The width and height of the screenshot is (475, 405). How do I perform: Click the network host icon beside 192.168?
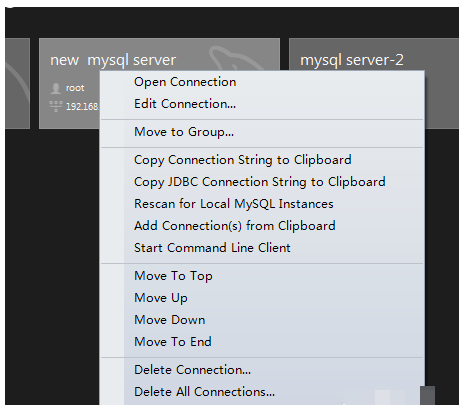[56, 106]
